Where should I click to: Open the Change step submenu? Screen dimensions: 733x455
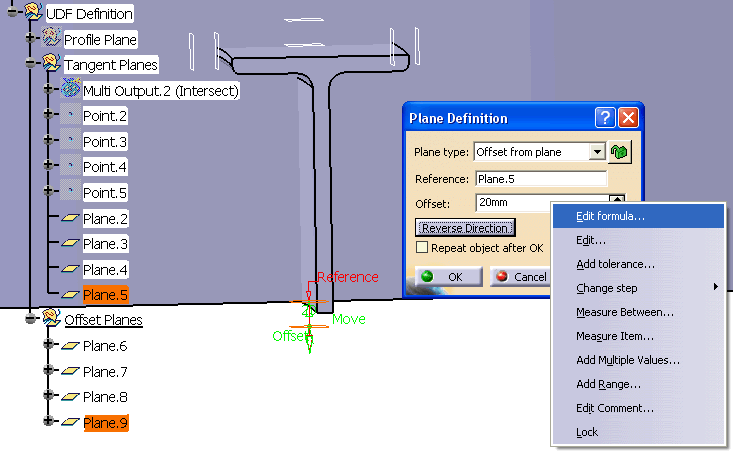tap(639, 288)
